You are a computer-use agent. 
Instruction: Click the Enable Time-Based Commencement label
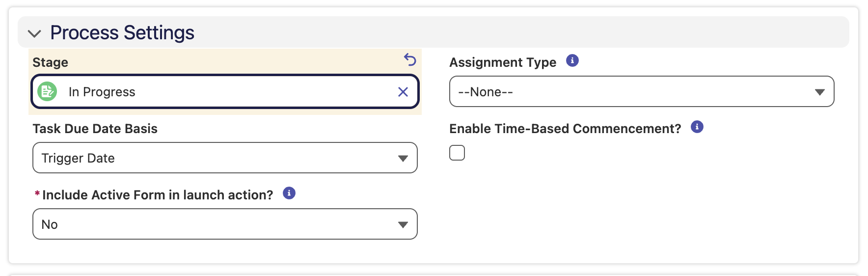(x=565, y=129)
